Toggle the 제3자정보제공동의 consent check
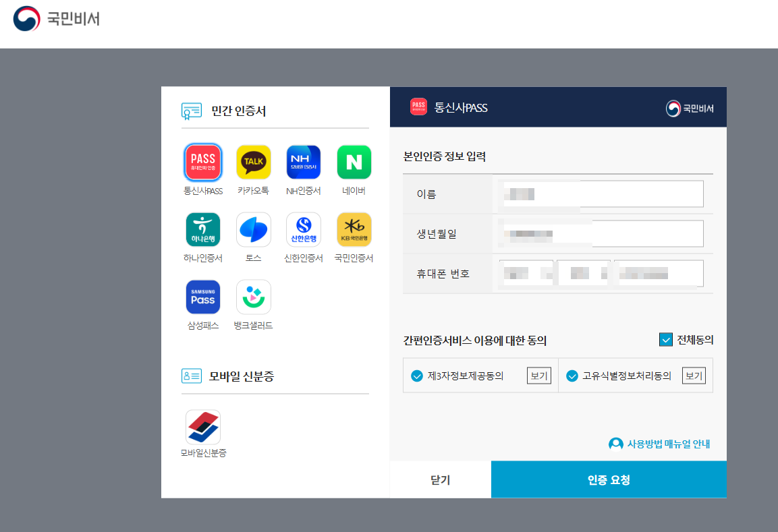Viewport: 778px width, 532px height. [417, 376]
